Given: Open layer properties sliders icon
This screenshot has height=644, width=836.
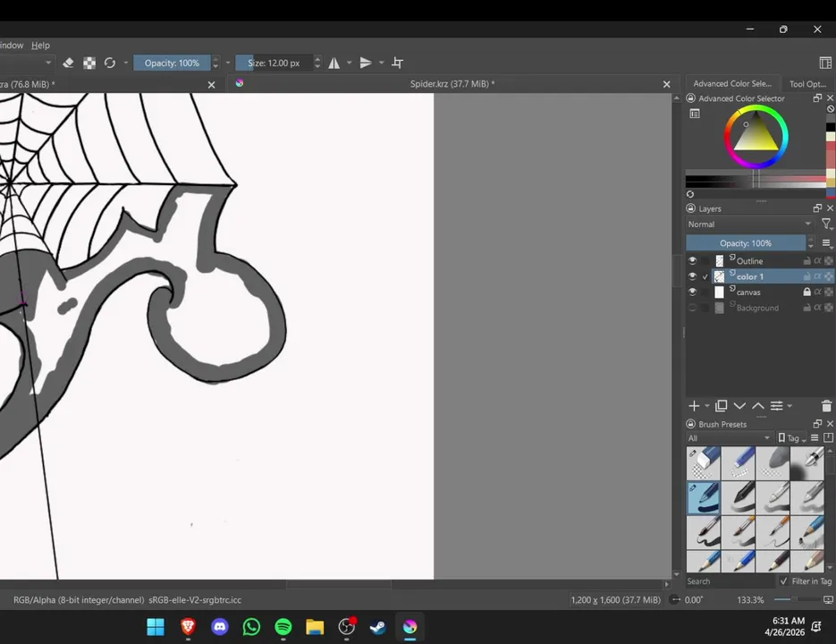Looking at the screenshot, I should point(777,406).
